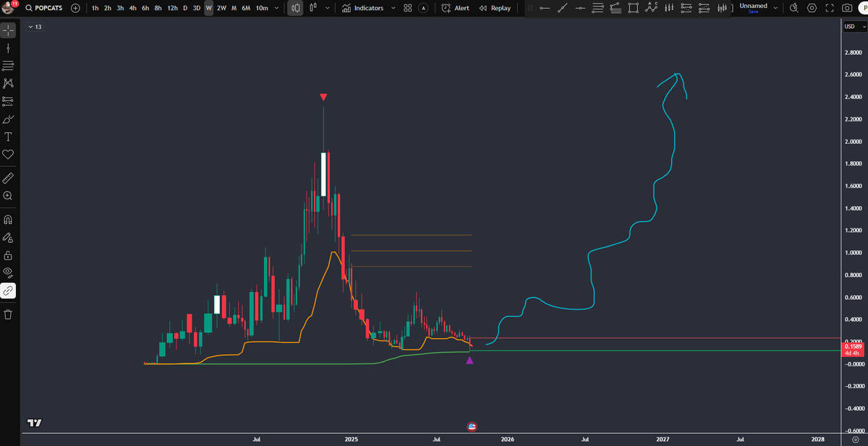Click the POPCATS symbol search field
868x446 pixels.
(x=45, y=8)
